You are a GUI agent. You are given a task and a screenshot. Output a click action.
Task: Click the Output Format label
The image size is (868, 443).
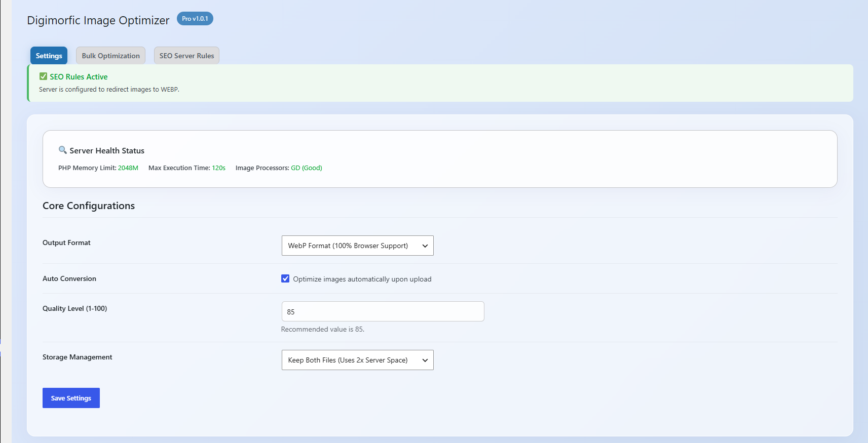pos(66,243)
